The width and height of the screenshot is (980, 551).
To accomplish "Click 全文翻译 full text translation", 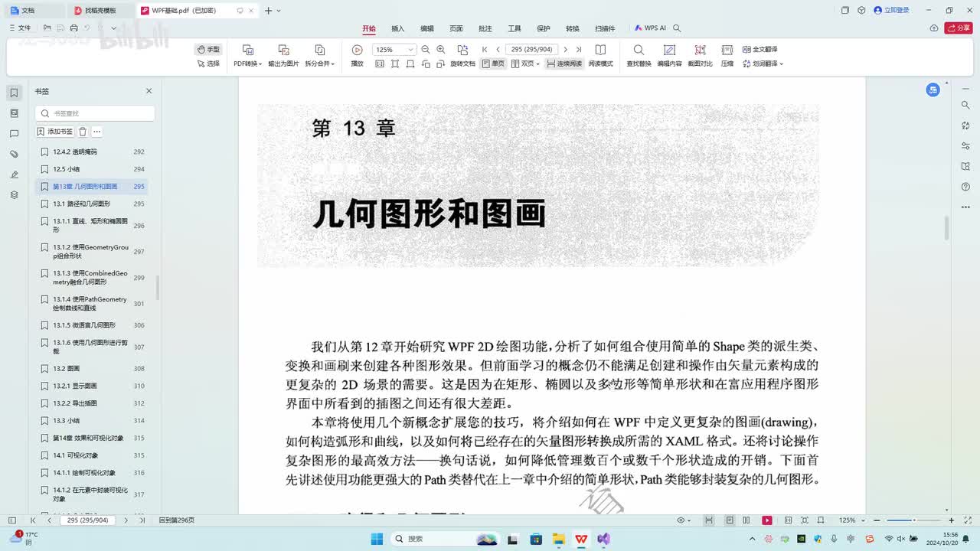I will click(x=759, y=49).
